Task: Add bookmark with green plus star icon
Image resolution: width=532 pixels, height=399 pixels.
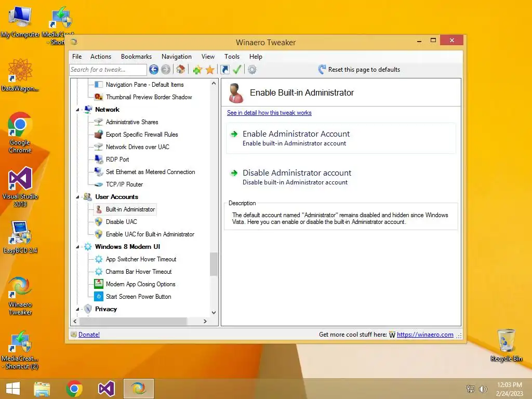Action: point(197,70)
